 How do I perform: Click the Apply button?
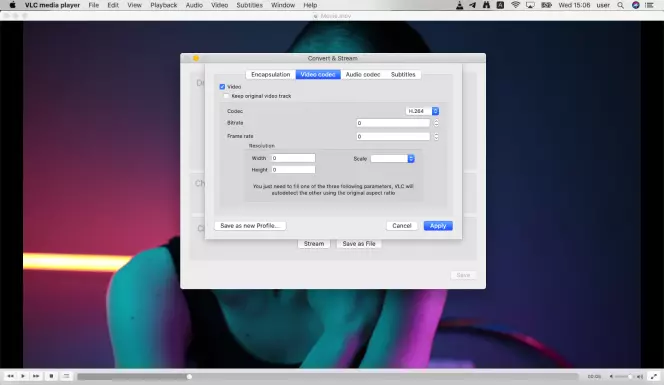(x=438, y=226)
